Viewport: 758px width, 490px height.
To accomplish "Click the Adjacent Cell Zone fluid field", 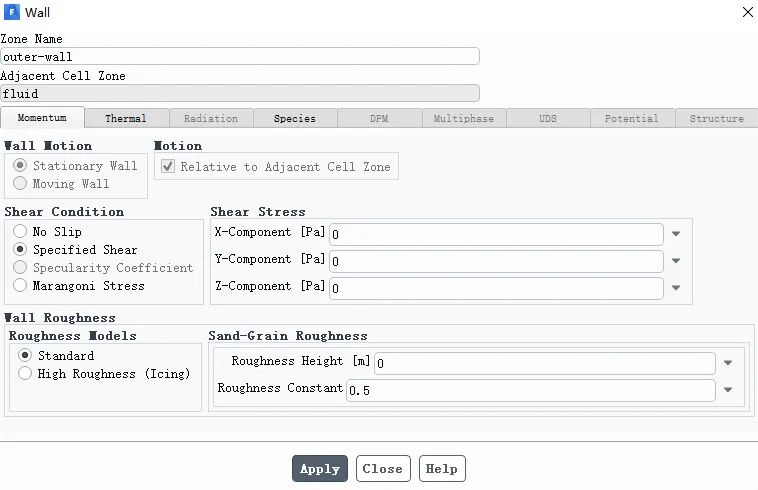I will coord(240,93).
